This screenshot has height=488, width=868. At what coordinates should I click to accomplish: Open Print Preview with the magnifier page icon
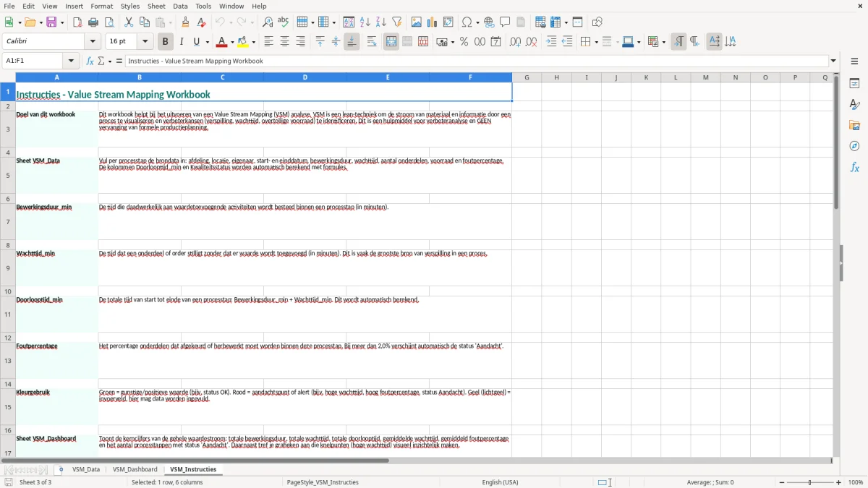pos(109,22)
